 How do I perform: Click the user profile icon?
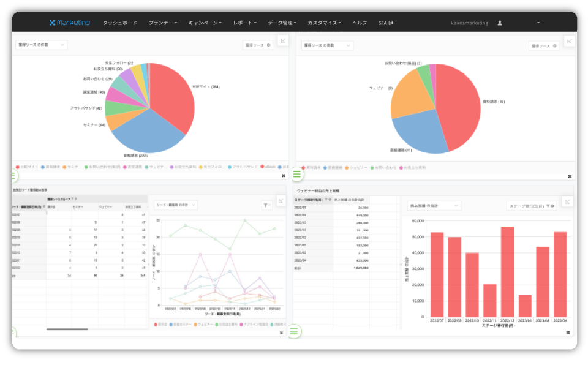point(500,23)
